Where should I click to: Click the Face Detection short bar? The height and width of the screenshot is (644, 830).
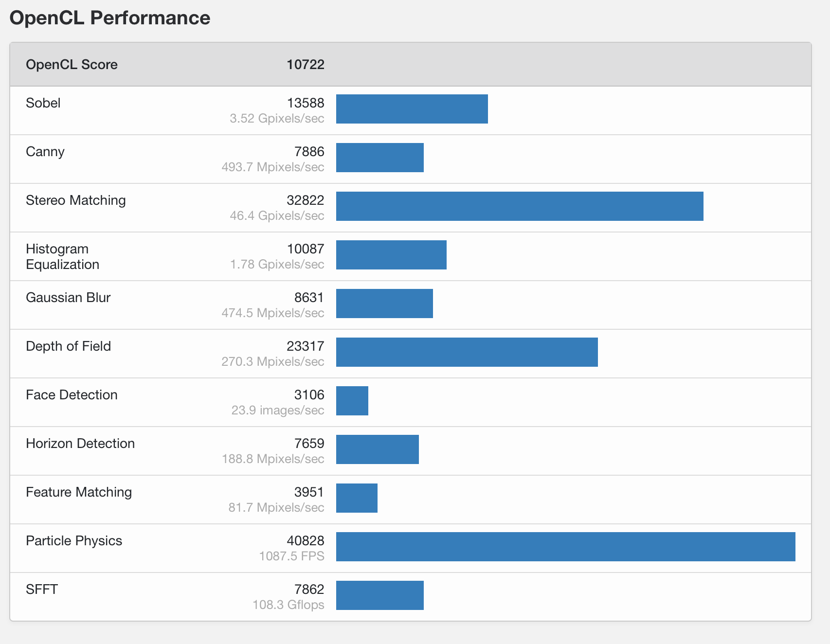[352, 401]
